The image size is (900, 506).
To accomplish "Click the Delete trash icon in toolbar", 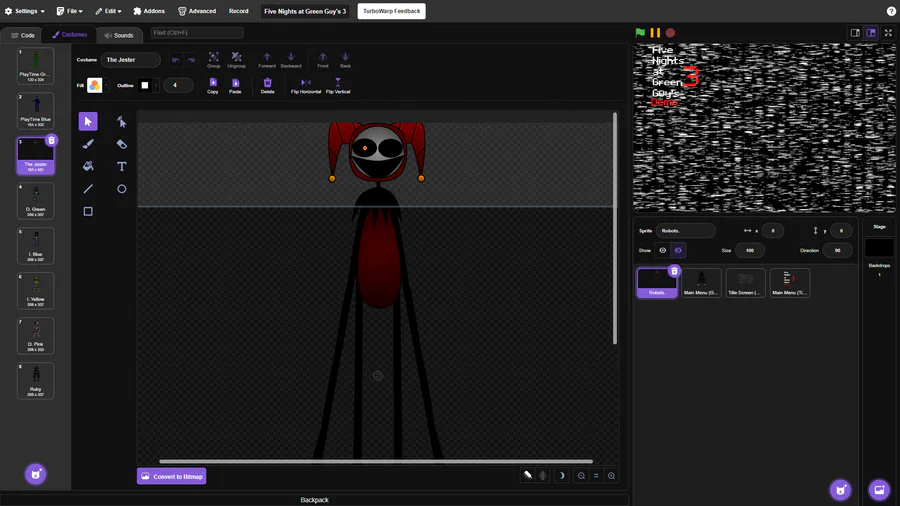I will (x=267, y=85).
